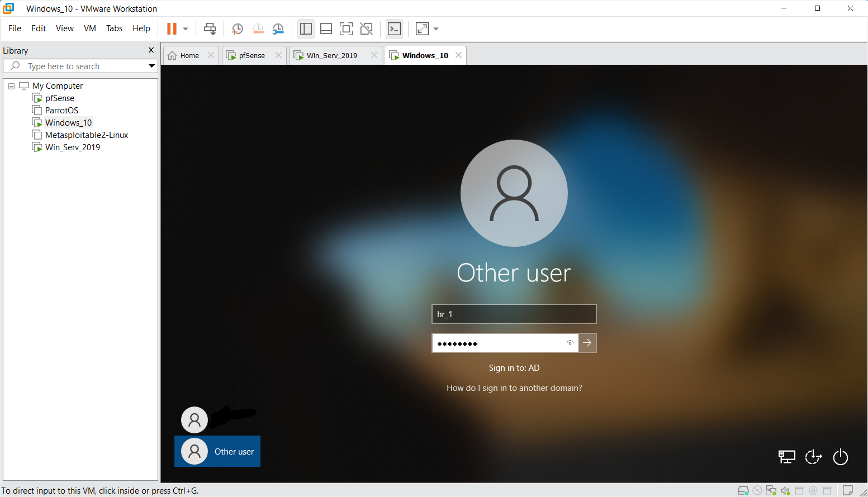Open the VM menu
868x497 pixels.
(x=90, y=28)
